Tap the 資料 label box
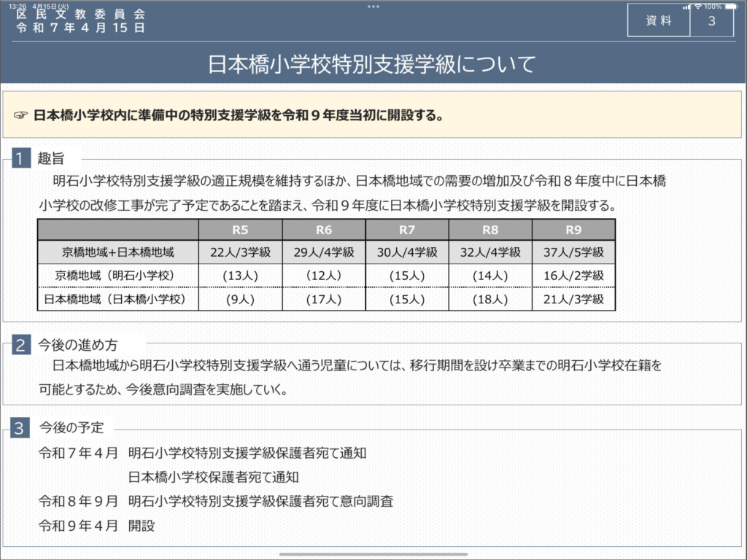The height and width of the screenshot is (560, 747). tap(659, 20)
